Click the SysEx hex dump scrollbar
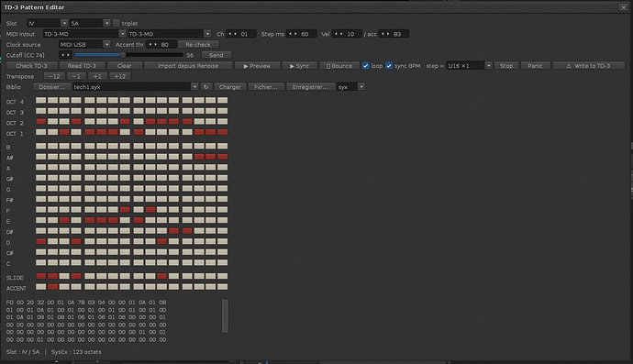Image resolution: width=633 pixels, height=364 pixels. click(x=225, y=316)
